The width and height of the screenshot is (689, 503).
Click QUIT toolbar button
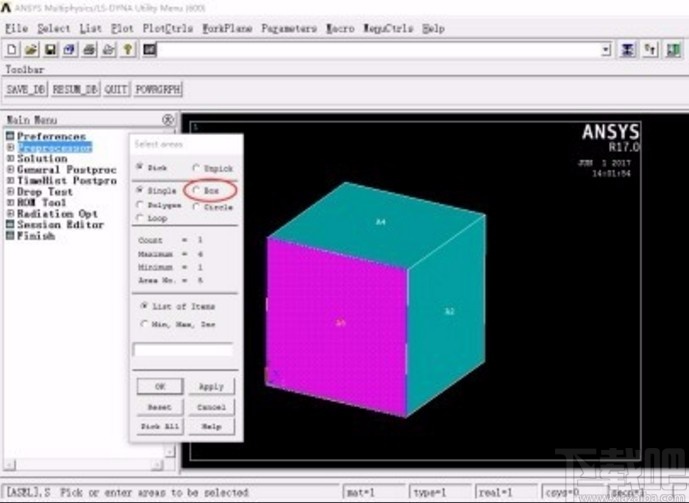tap(116, 89)
